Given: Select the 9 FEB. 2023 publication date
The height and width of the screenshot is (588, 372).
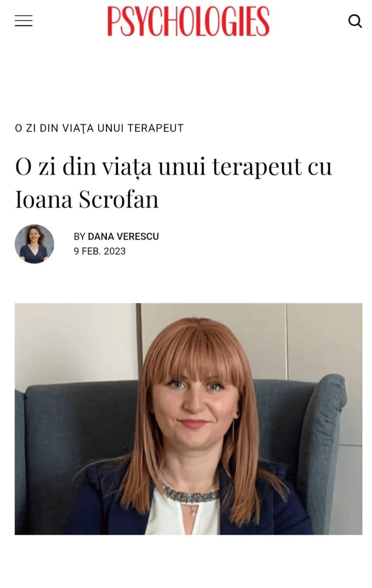Looking at the screenshot, I should click(100, 251).
